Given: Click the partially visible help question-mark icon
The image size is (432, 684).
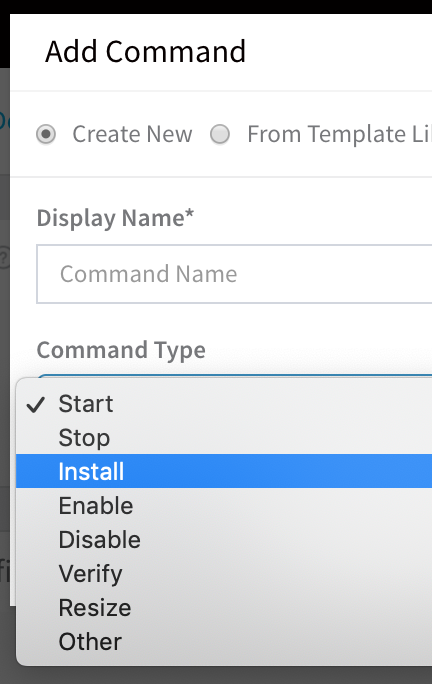Looking at the screenshot, I should point(3,258).
